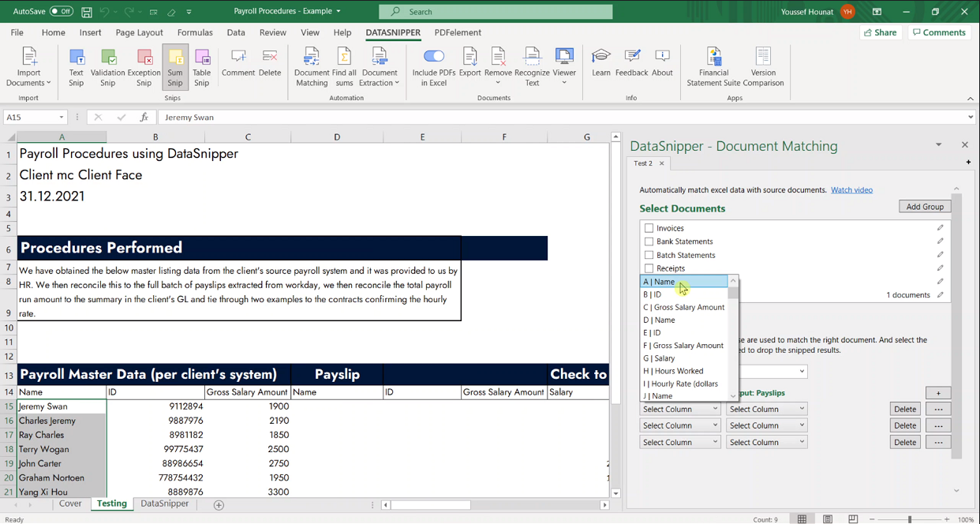Click the Share button
980x524 pixels.
881,32
